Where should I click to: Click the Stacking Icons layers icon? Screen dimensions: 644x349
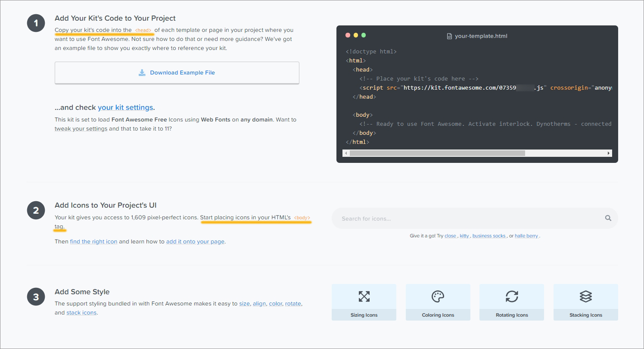pyautogui.click(x=586, y=296)
